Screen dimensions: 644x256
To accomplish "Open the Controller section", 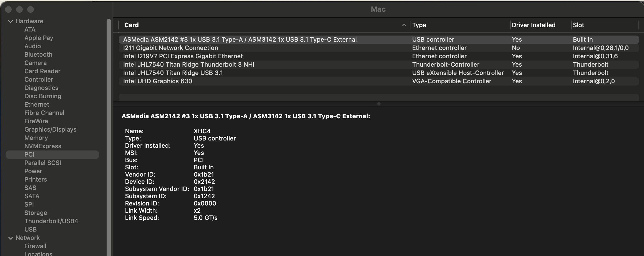I will pos(39,79).
